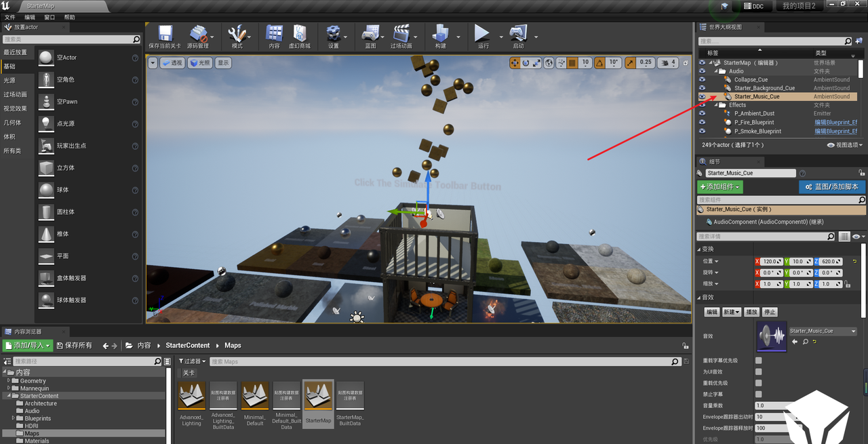Click the 蓝图/添加脚本 button
Image resolution: width=868 pixels, height=444 pixels.
[x=832, y=186]
